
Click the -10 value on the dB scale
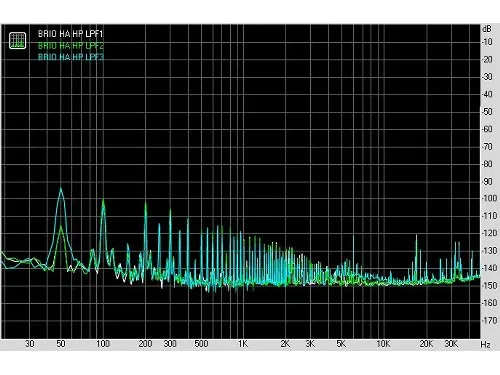click(487, 42)
